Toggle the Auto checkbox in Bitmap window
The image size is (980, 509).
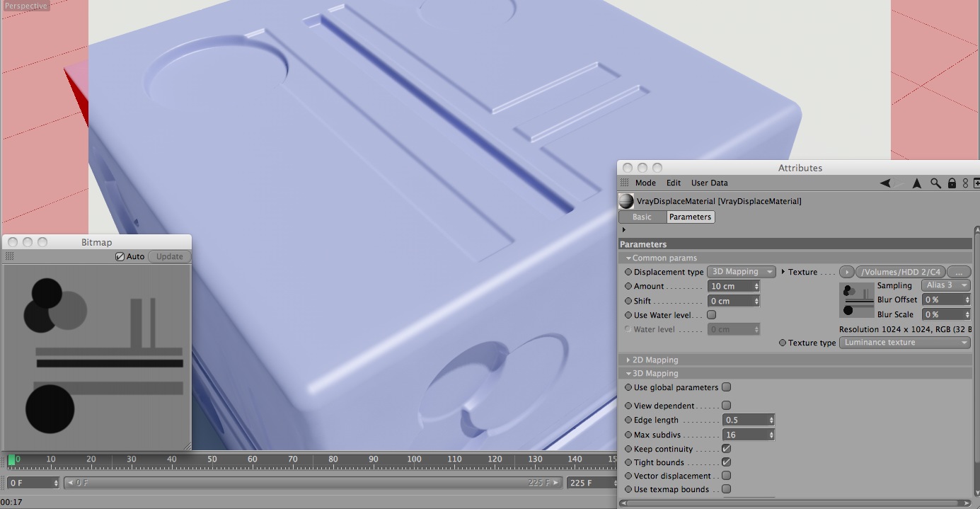coord(120,256)
